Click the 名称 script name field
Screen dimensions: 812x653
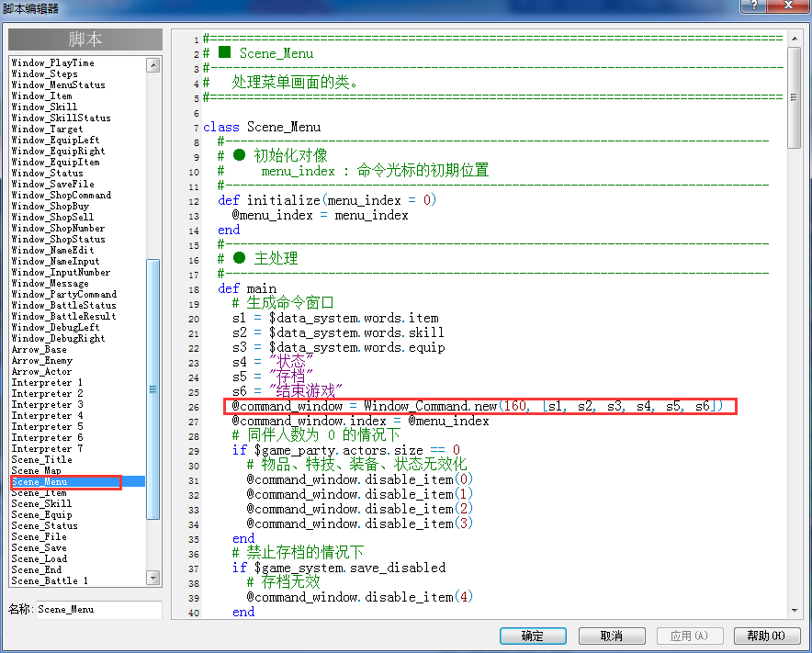pos(98,610)
